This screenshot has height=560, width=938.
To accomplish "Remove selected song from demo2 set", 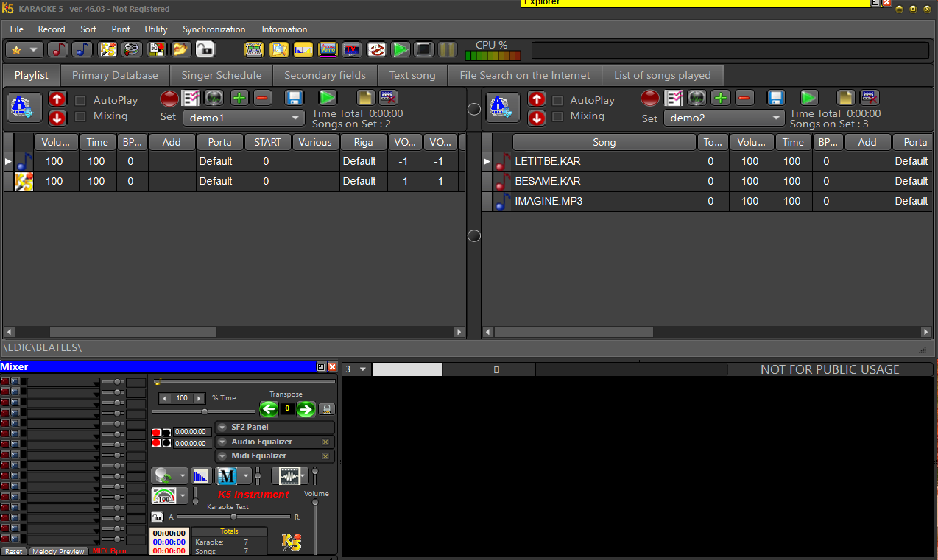I will [744, 97].
